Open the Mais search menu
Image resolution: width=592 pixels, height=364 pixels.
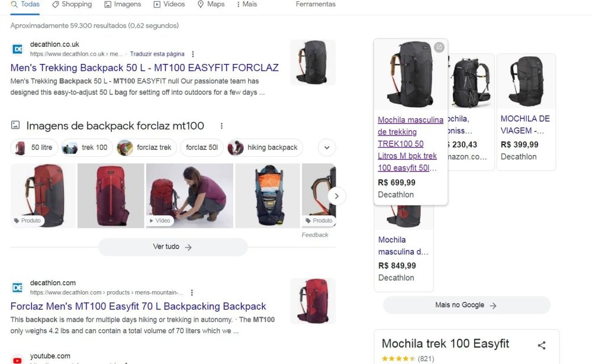tap(246, 4)
